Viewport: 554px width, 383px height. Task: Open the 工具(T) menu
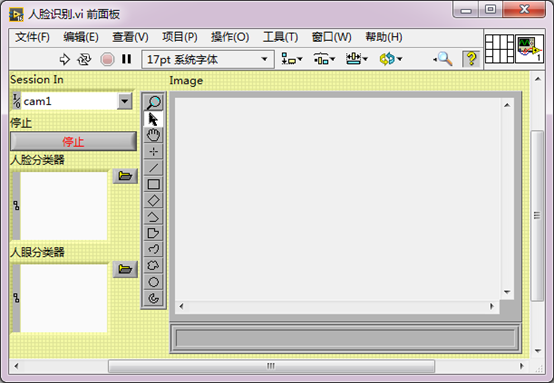pos(281,37)
